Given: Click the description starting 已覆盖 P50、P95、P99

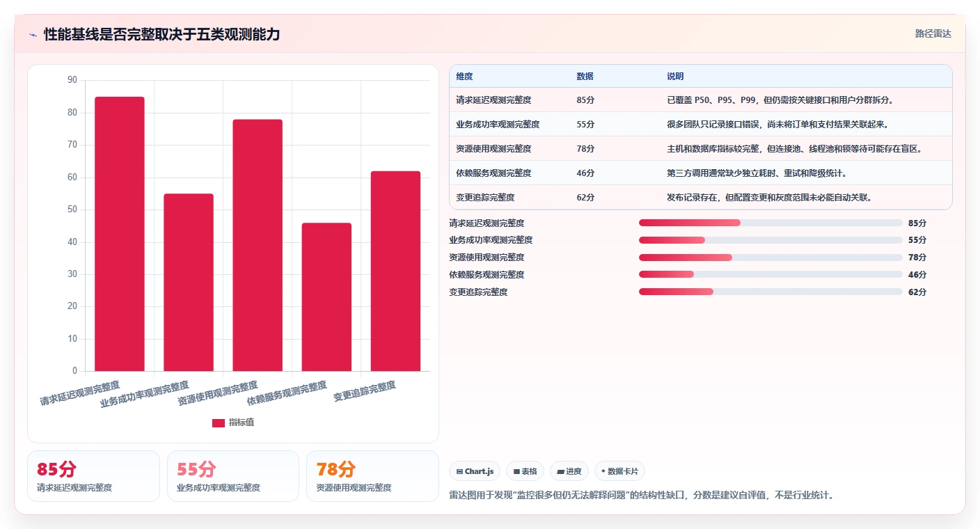Looking at the screenshot, I should click(780, 100).
